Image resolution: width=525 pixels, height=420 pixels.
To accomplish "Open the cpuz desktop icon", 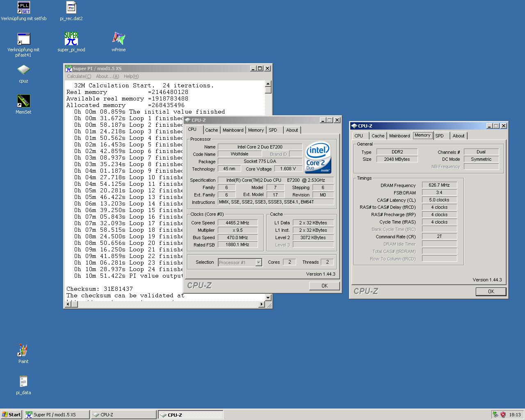I will point(24,70).
